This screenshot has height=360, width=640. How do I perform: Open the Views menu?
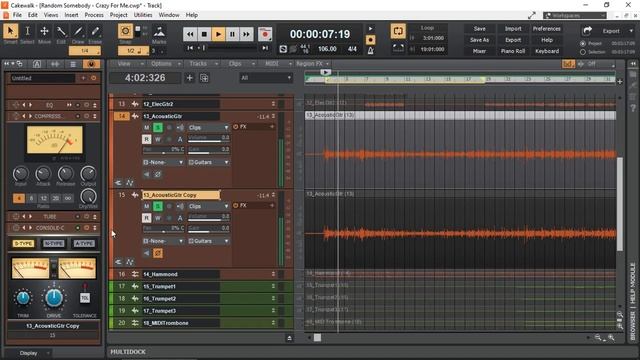tap(51, 15)
